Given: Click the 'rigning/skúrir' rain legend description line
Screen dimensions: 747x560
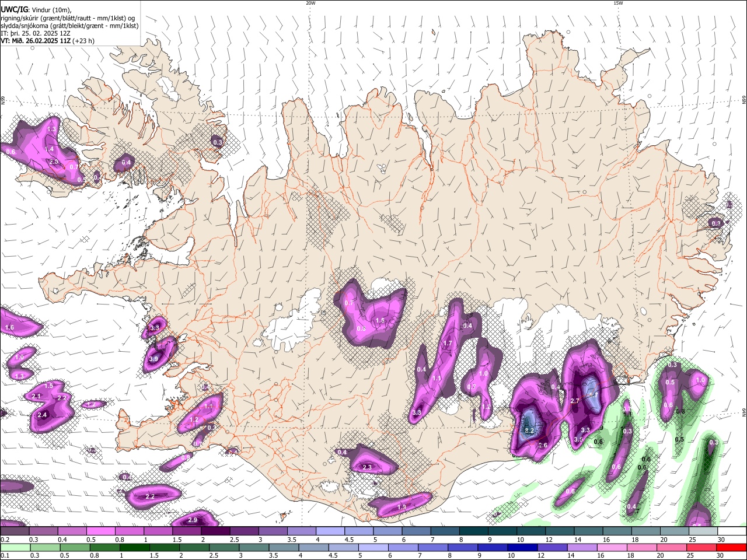Looking at the screenshot, I should coord(68,17).
